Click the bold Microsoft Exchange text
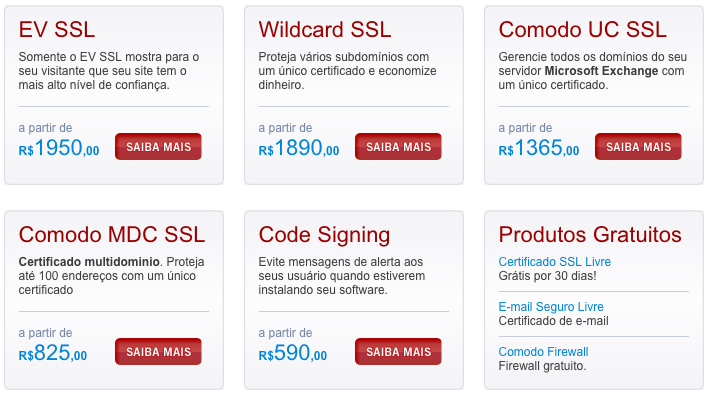This screenshot has width=710, height=397. coord(601,71)
